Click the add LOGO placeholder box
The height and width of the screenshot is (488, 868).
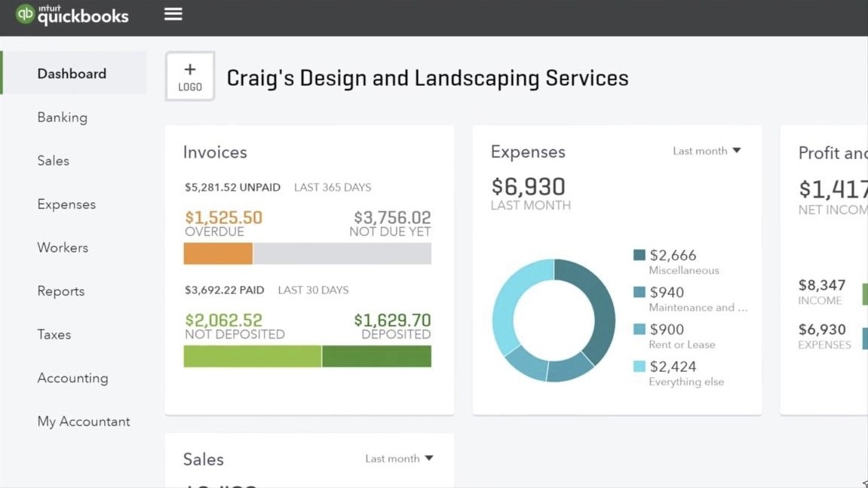click(190, 76)
